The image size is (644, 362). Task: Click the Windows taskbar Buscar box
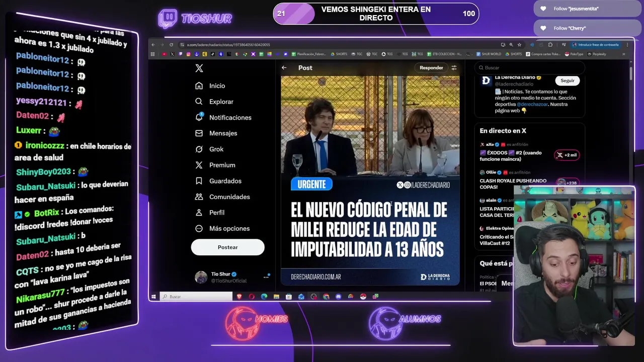[x=196, y=297]
